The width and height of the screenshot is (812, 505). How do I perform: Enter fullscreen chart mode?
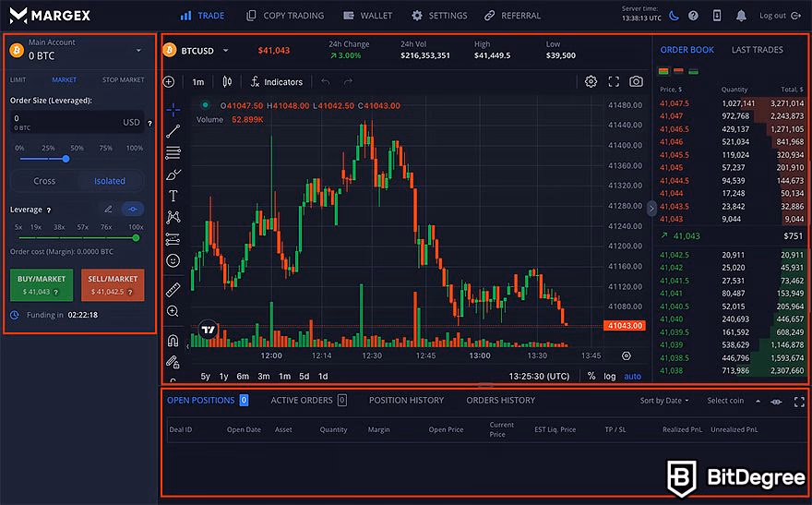[614, 81]
